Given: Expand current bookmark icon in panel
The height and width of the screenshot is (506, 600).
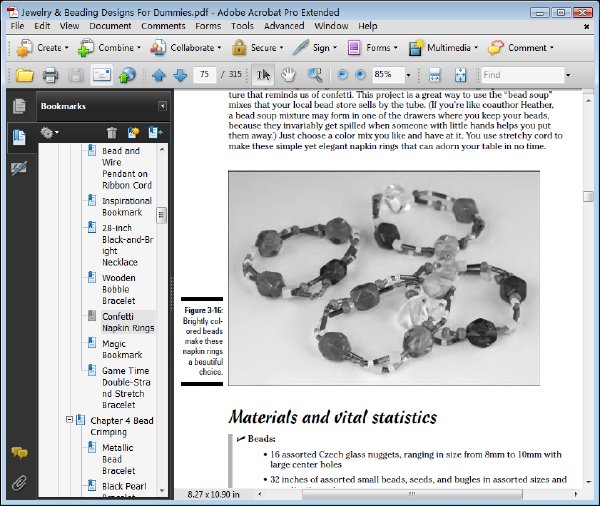Looking at the screenshot, I should click(155, 132).
